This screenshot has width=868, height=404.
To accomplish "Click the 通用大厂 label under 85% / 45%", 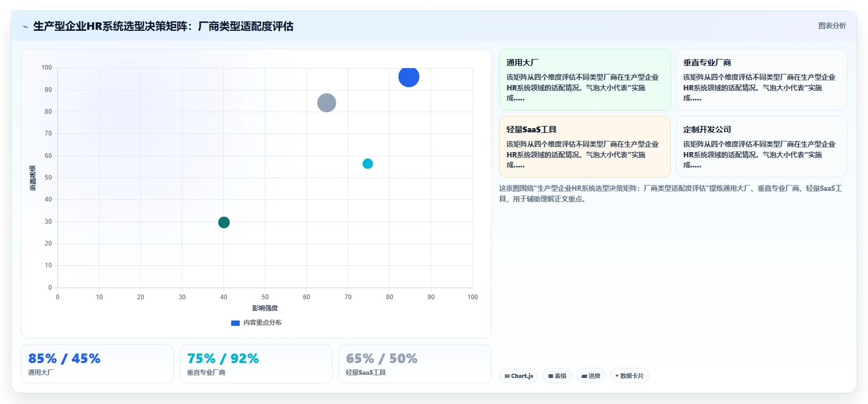I will coord(41,373).
